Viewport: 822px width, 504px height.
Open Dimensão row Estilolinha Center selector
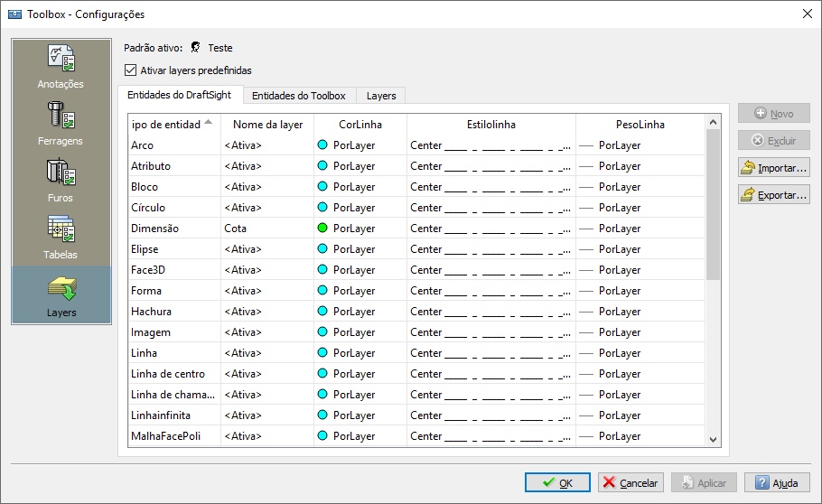coord(491,229)
